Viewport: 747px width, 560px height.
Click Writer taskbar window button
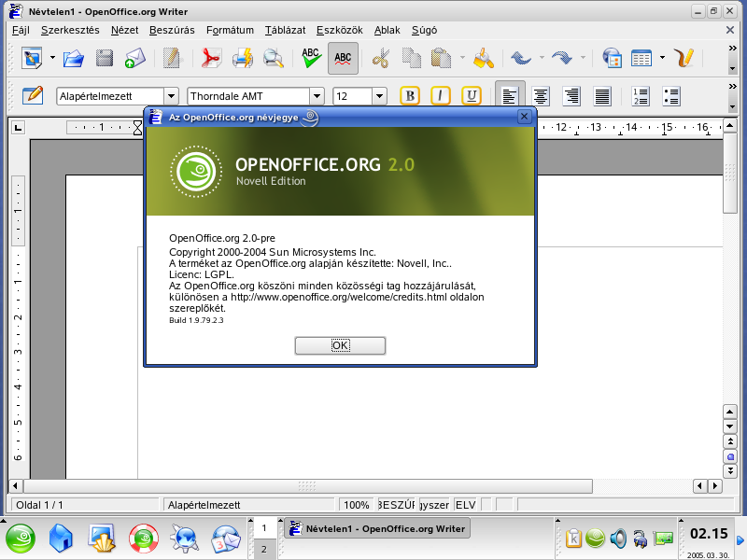377,528
